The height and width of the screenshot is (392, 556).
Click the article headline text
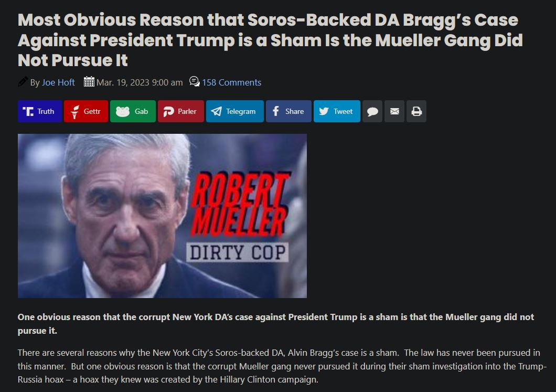click(x=270, y=40)
